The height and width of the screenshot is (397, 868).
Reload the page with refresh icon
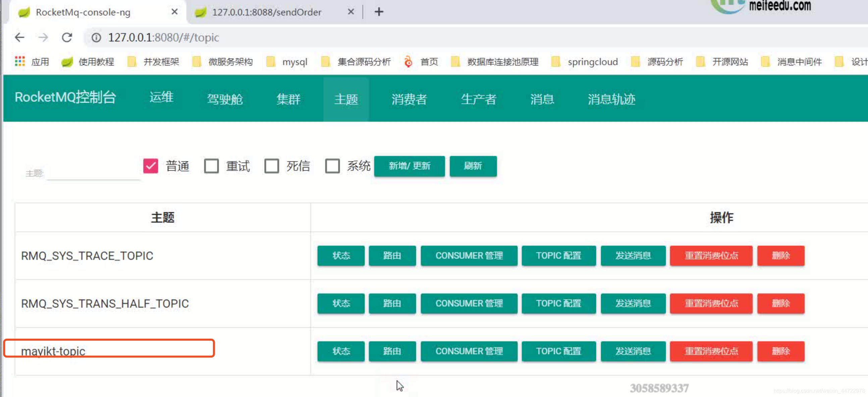point(67,37)
